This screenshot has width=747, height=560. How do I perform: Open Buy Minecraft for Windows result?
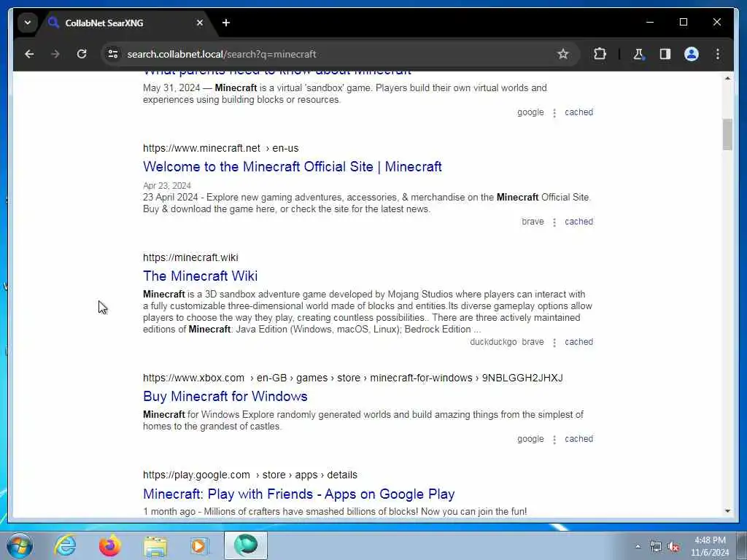[225, 396]
